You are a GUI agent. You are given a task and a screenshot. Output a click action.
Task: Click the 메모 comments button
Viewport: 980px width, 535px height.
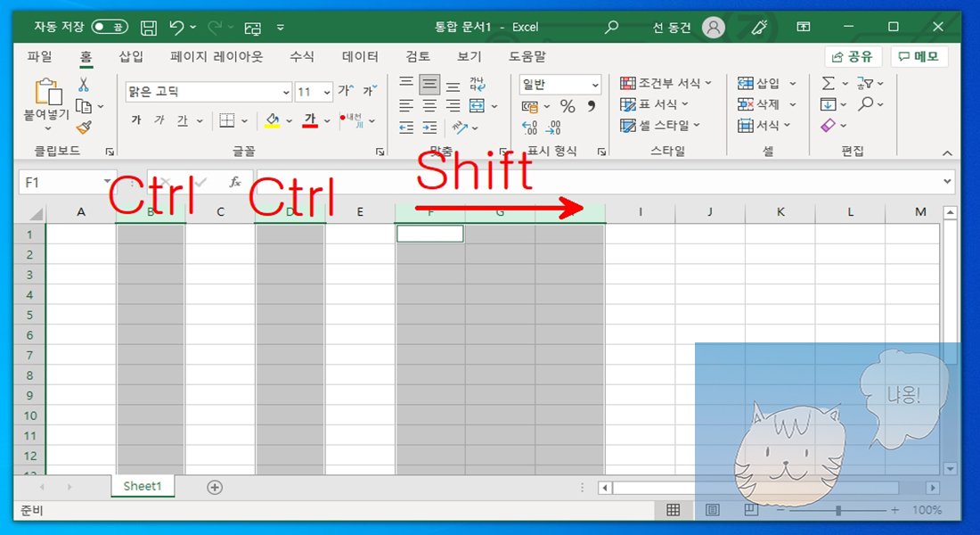click(x=919, y=56)
